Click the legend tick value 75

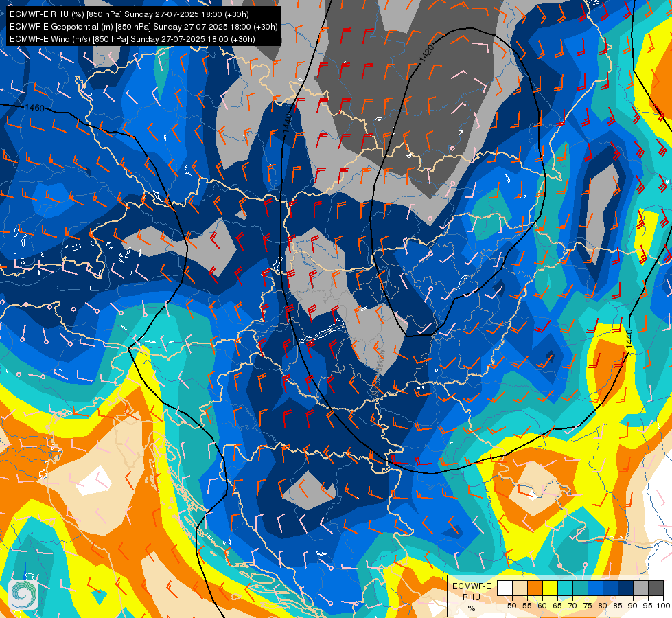pyautogui.click(x=588, y=606)
